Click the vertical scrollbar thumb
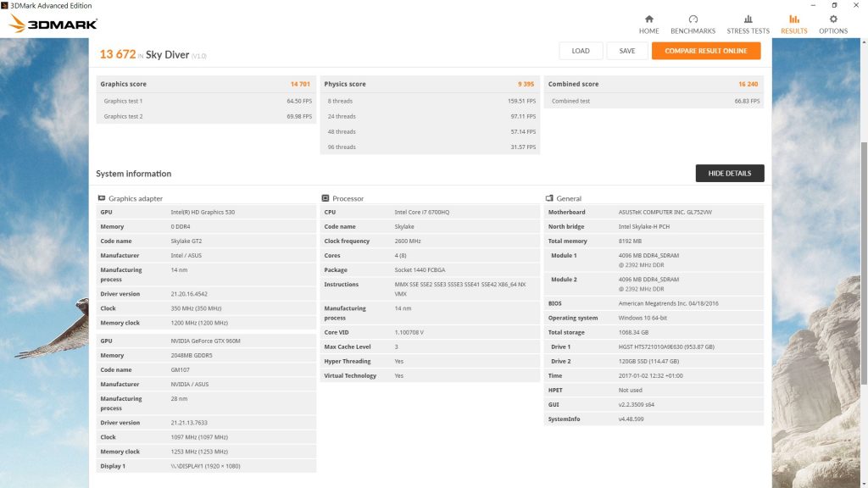 [x=864, y=263]
